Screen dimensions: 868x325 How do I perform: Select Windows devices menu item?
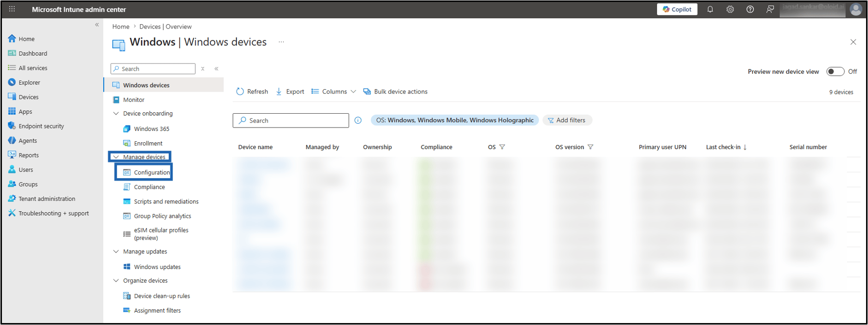(164, 85)
